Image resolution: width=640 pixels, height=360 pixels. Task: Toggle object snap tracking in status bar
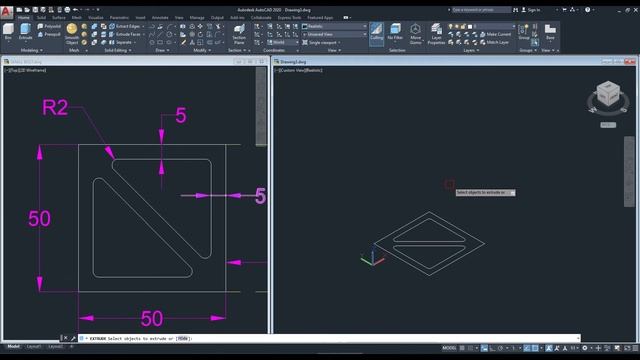coord(527,348)
